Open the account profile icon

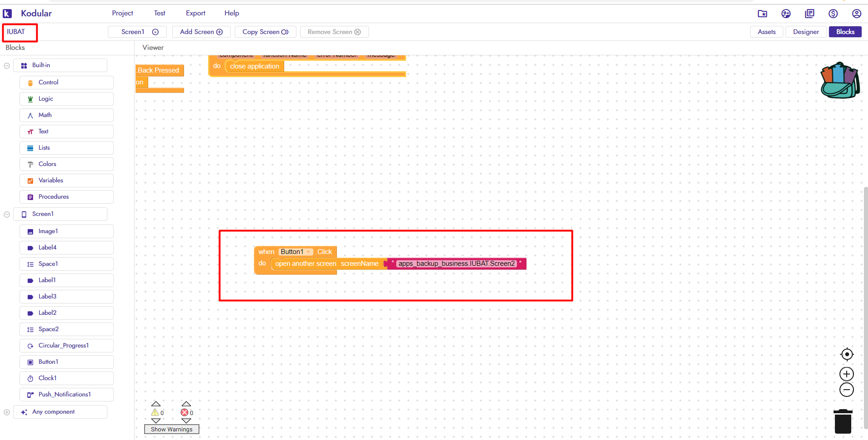[856, 14]
